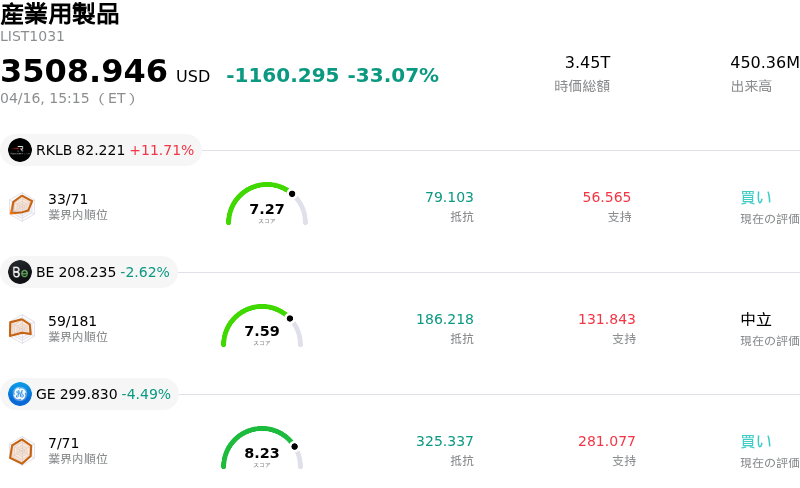
Task: Click the RKLB industry rank radar icon
Action: [x=22, y=205]
